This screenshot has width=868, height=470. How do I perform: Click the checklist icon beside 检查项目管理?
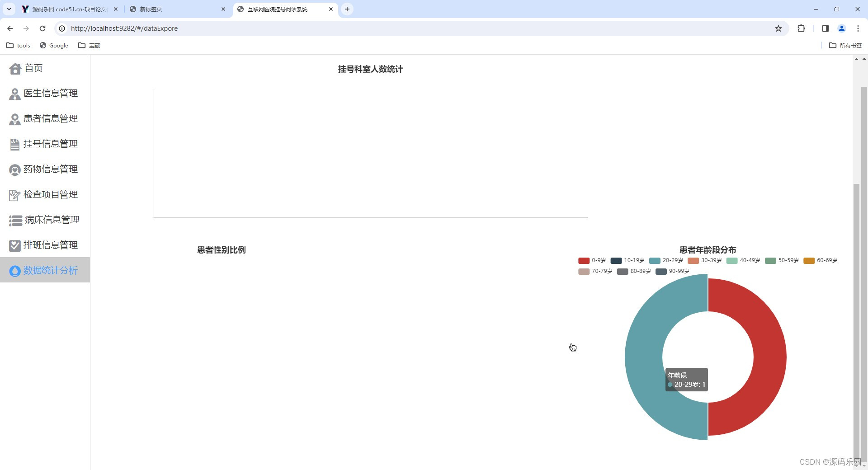point(15,195)
